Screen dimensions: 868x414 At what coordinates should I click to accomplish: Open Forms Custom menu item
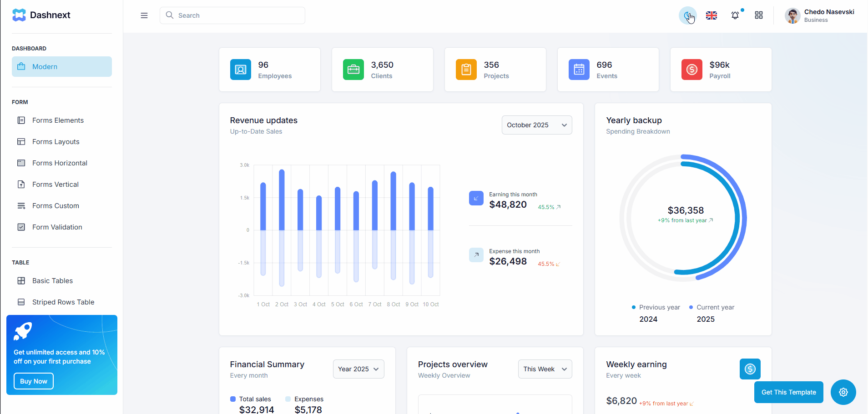(62, 206)
